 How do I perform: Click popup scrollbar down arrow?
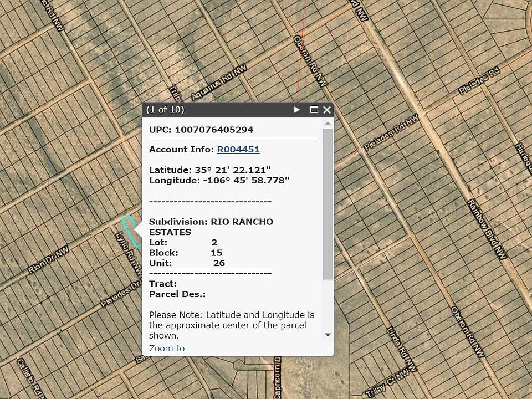(x=328, y=335)
